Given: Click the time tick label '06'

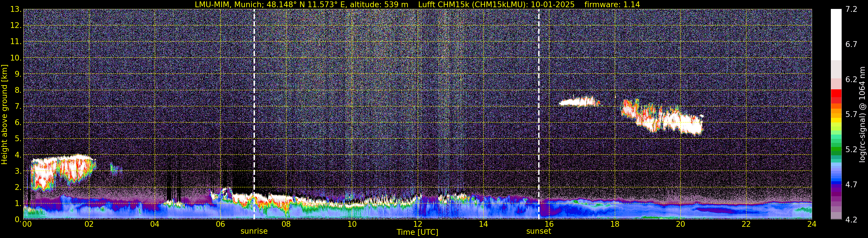Looking at the screenshot, I should tap(220, 224).
